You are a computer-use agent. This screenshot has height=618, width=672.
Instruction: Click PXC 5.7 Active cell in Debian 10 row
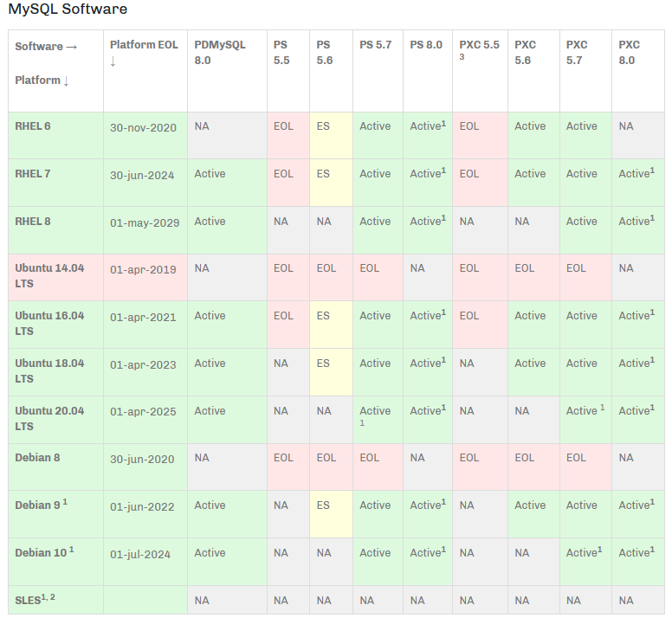pyautogui.click(x=586, y=562)
